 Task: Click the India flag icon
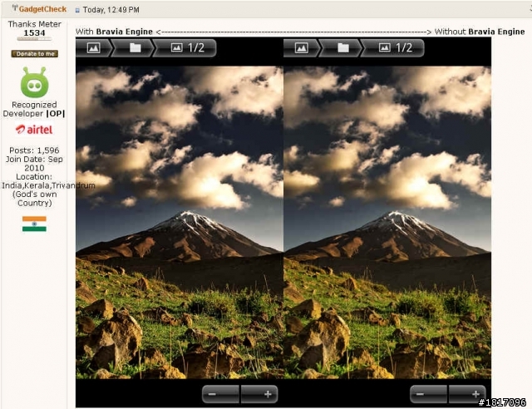(34, 224)
